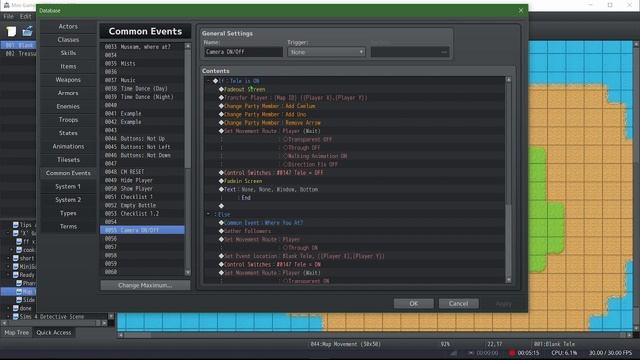Click the common events list scroll-down arrow
Image resolution: width=640 pixels, height=360 pixels.
(188, 273)
